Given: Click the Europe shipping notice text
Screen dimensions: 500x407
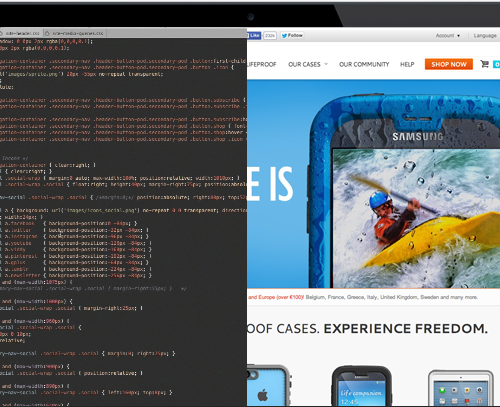Looking at the screenshot, I should (x=363, y=297).
